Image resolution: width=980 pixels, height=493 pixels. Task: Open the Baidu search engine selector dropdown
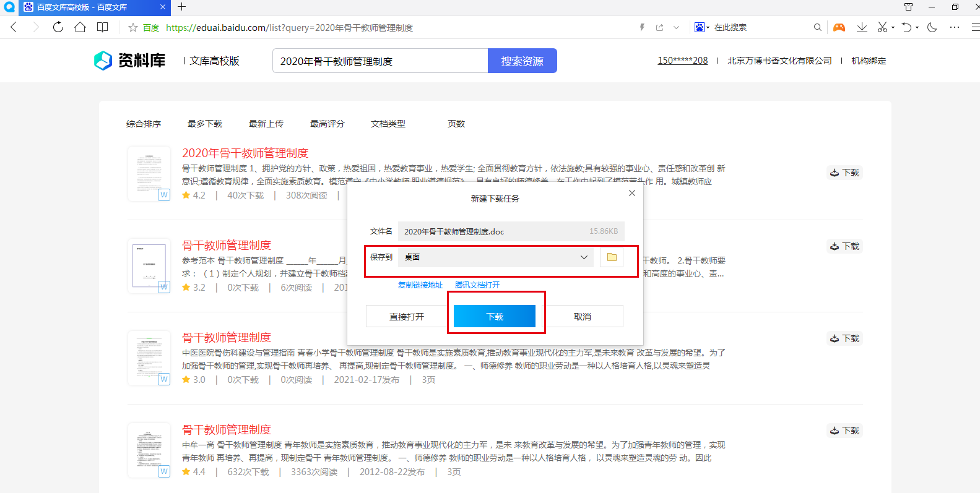coord(701,27)
